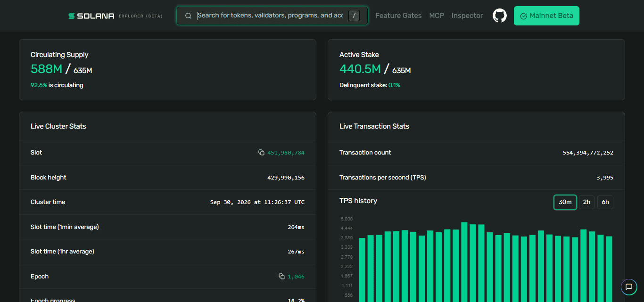
Task: Copy the Slot number using copy icon
Action: point(261,153)
